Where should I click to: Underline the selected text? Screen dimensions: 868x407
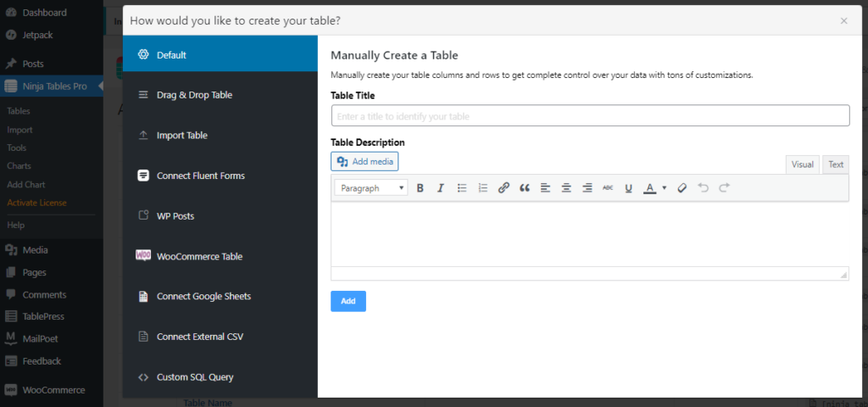click(x=628, y=187)
